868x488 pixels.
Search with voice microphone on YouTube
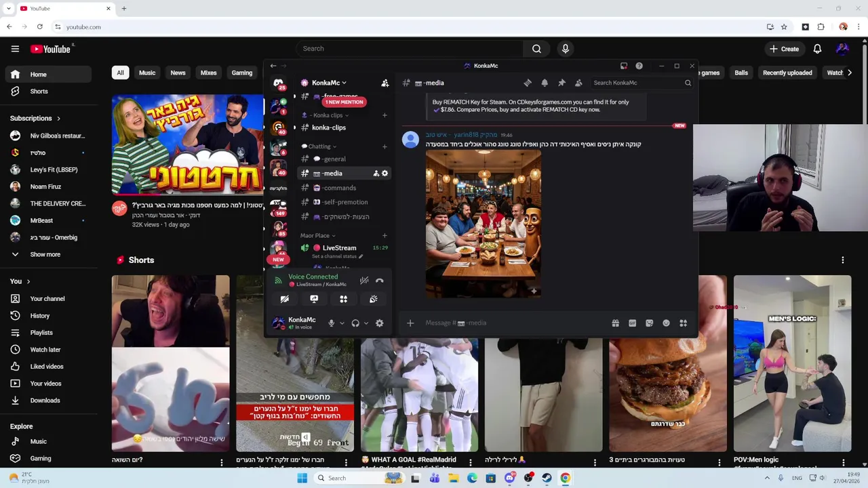click(x=565, y=49)
